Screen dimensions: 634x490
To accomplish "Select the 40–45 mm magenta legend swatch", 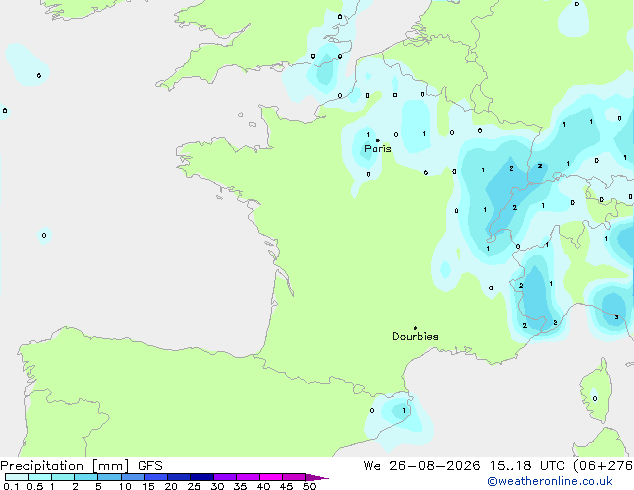I will tap(271, 477).
